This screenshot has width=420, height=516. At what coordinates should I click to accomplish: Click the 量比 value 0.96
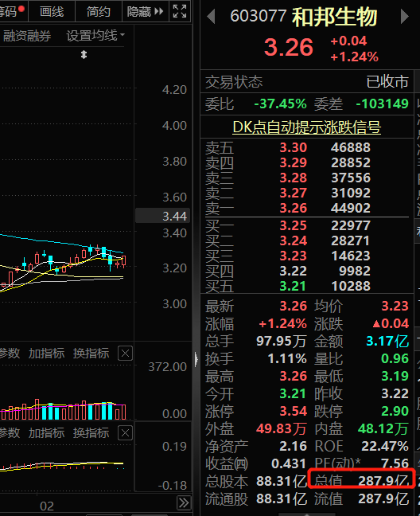click(395, 358)
